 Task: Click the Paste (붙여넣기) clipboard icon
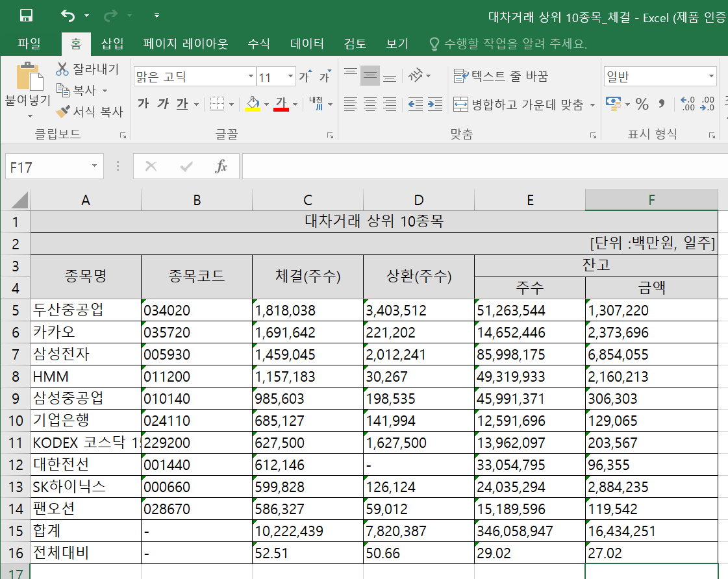pyautogui.click(x=29, y=78)
